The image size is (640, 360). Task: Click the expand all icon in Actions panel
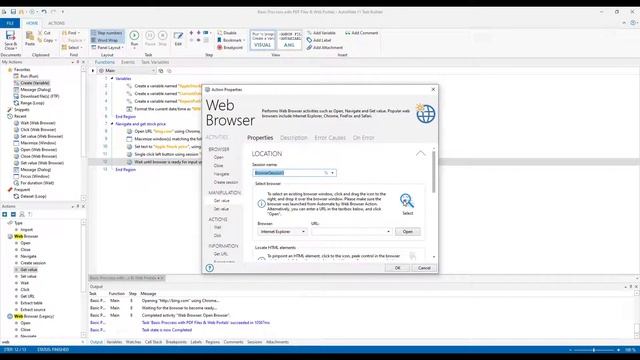click(5, 214)
